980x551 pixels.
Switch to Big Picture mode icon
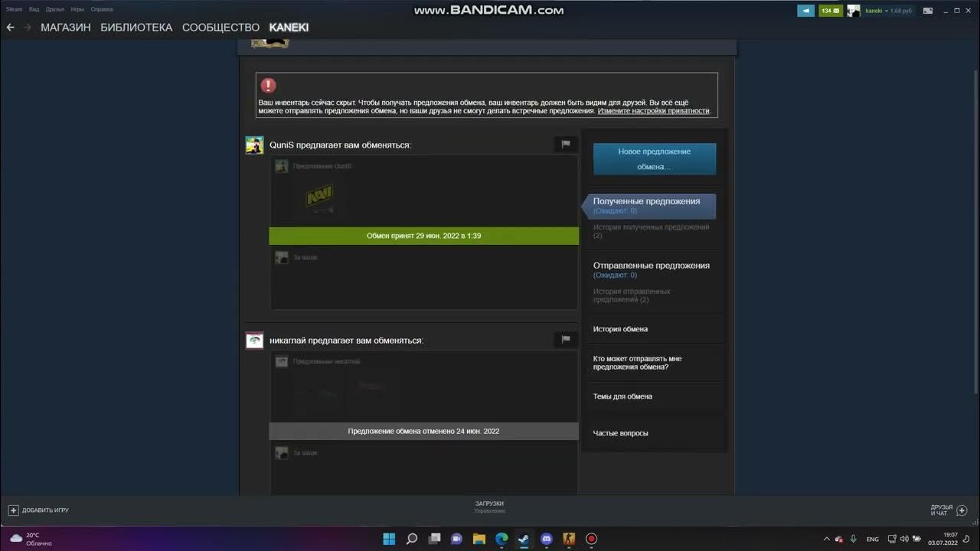click(928, 11)
